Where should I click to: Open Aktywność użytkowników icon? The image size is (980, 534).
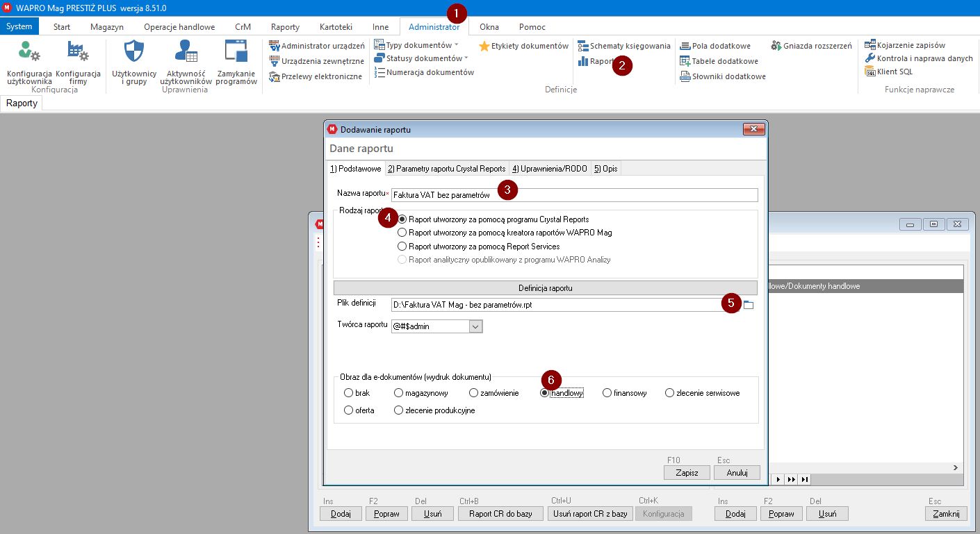(186, 53)
